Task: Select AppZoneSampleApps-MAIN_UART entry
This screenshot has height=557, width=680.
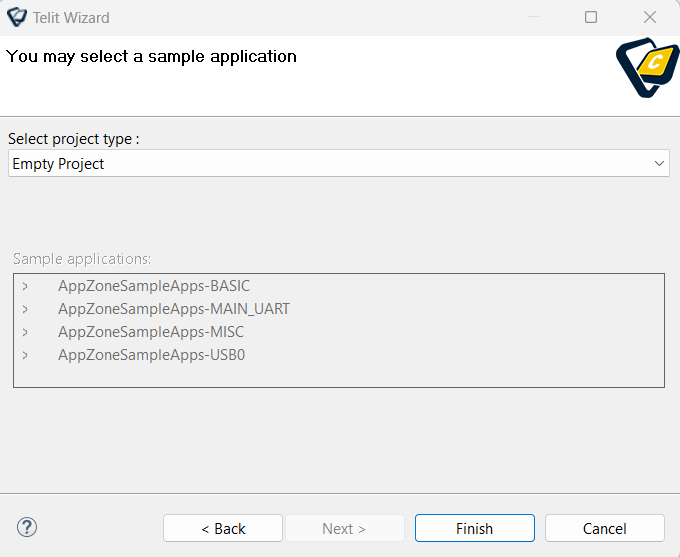Action: tap(174, 309)
